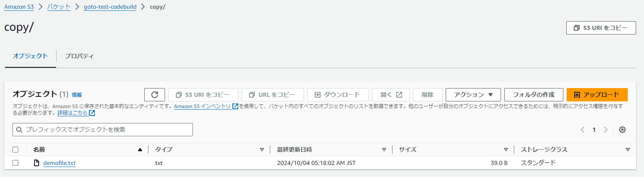This screenshot has height=177, width=644.
Task: Toggle the select-all objects checkbox
Action: coord(15,150)
